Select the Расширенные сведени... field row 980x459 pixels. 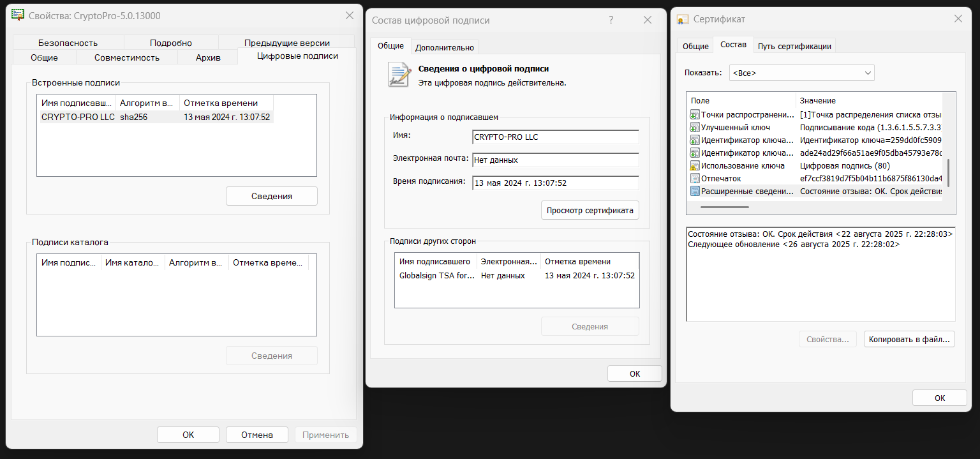[x=815, y=192]
